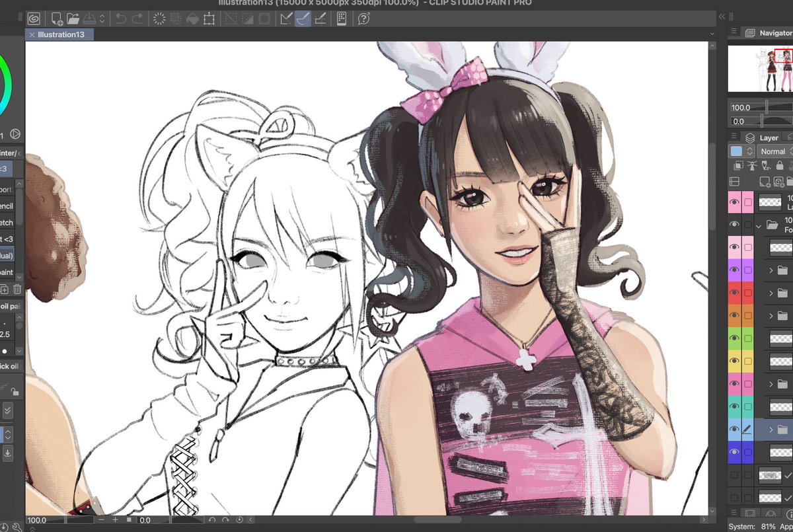Expand the selected light-blue folder layer
Screen dimensions: 793x532
(x=771, y=430)
